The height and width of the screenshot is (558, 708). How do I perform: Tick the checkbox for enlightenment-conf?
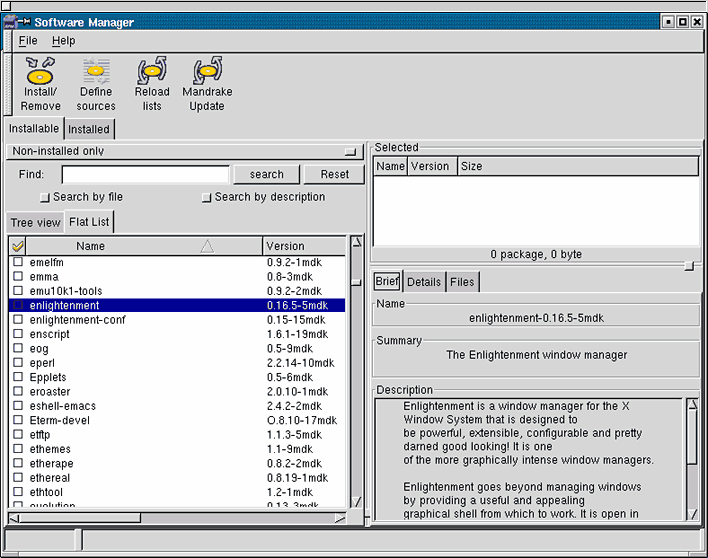[18, 320]
